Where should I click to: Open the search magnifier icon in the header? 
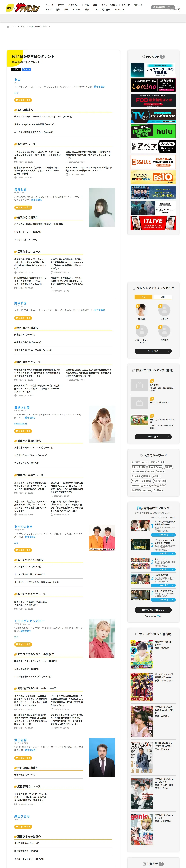click(x=178, y=7)
